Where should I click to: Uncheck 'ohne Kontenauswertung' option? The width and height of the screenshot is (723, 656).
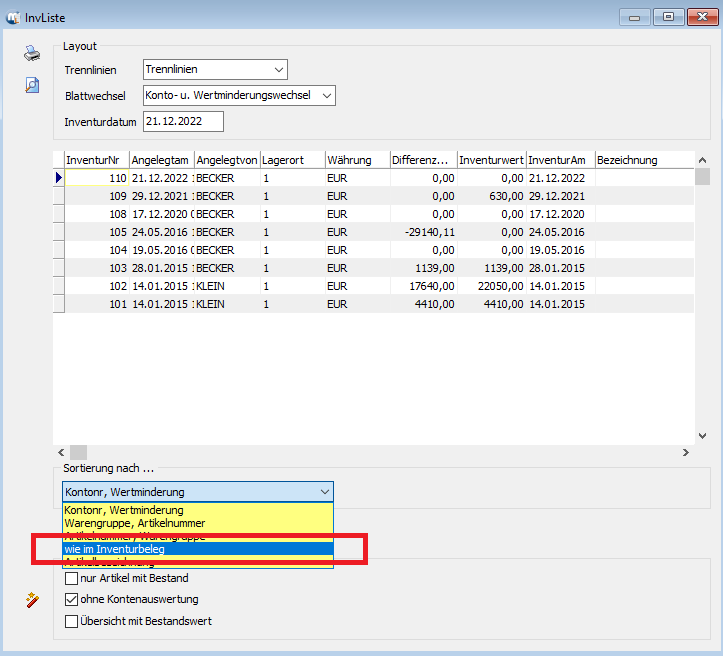point(71,600)
